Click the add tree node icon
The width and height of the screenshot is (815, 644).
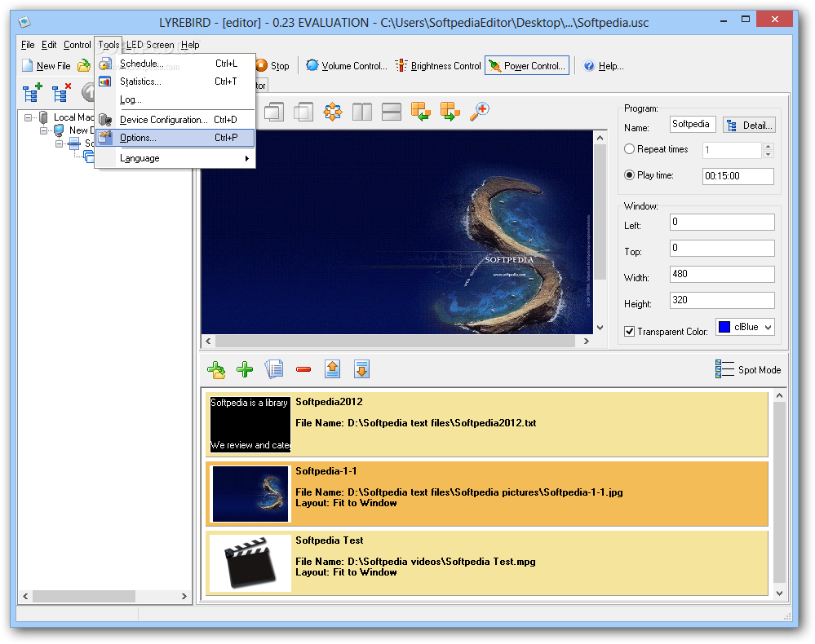(33, 92)
